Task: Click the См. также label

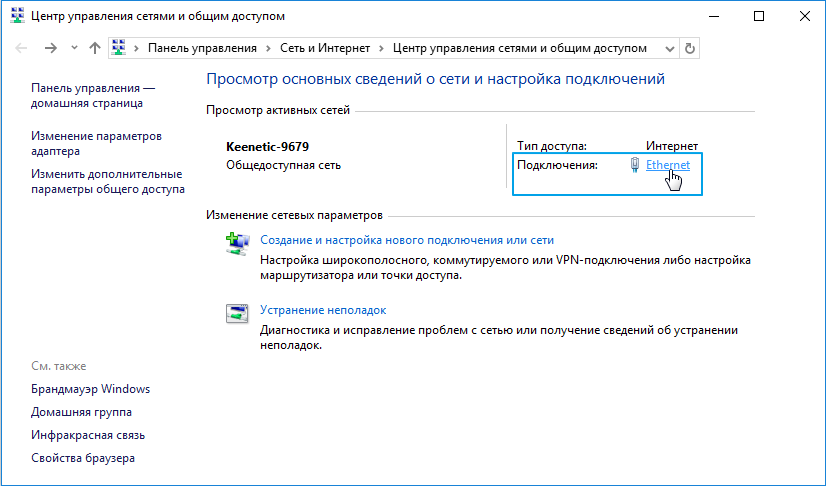Action: click(58, 366)
